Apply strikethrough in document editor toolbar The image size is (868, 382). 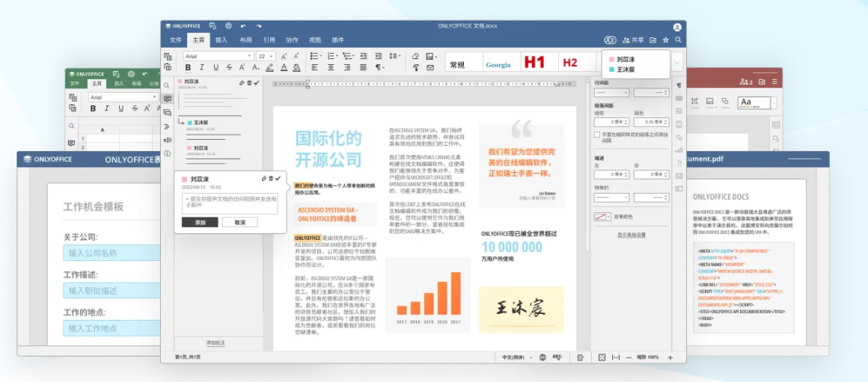click(229, 67)
